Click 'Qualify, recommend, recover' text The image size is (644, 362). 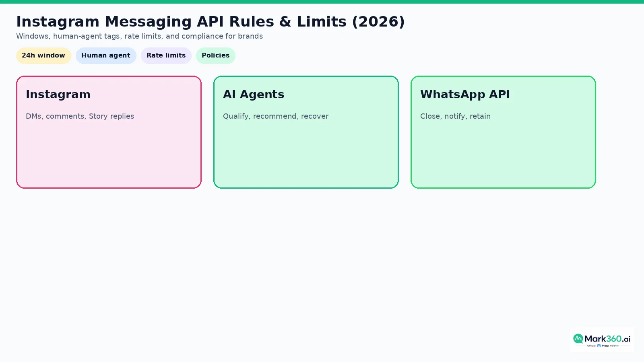click(276, 116)
